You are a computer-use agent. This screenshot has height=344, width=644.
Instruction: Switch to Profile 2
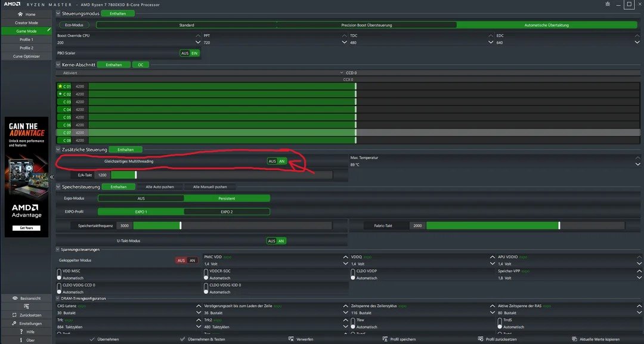coord(26,48)
